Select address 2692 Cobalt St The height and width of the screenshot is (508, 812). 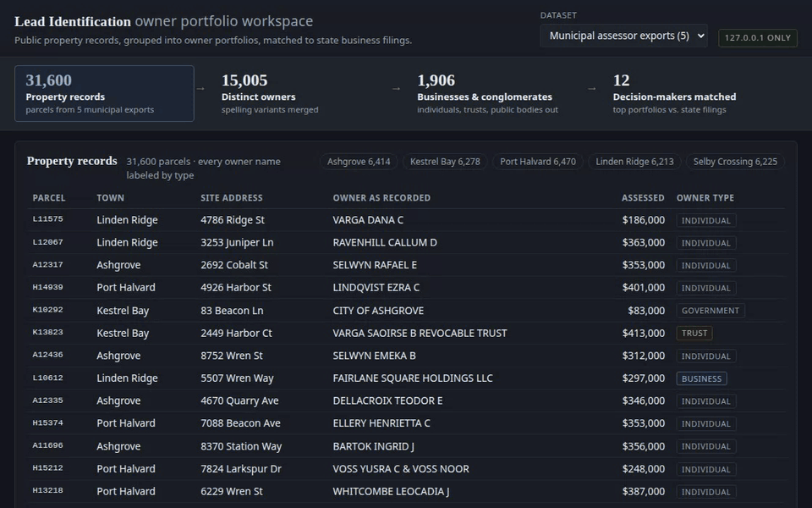pyautogui.click(x=234, y=265)
